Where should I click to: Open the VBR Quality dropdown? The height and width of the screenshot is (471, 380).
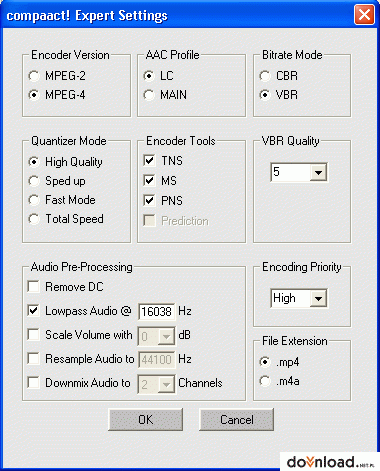click(x=318, y=172)
